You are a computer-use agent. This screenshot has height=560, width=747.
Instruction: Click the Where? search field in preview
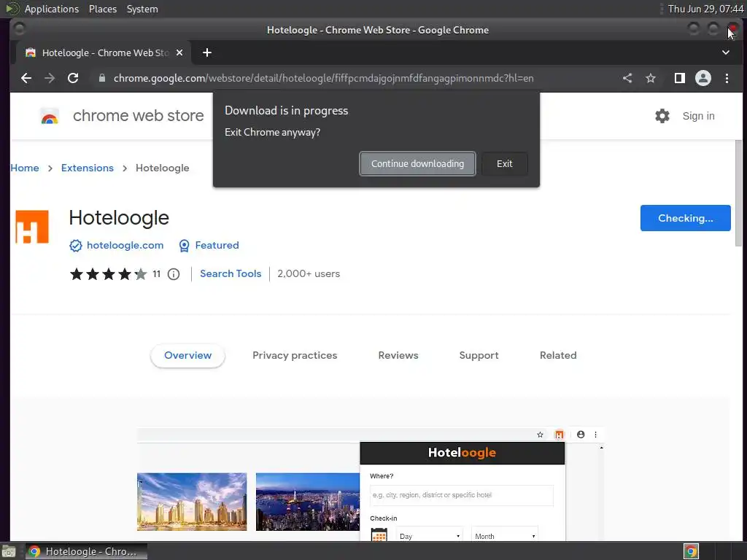click(x=461, y=495)
